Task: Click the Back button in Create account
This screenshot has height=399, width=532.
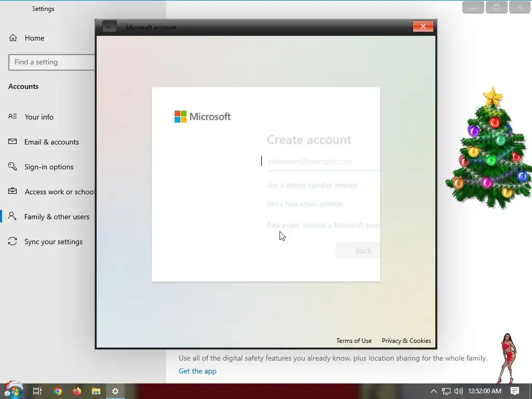Action: [358, 251]
